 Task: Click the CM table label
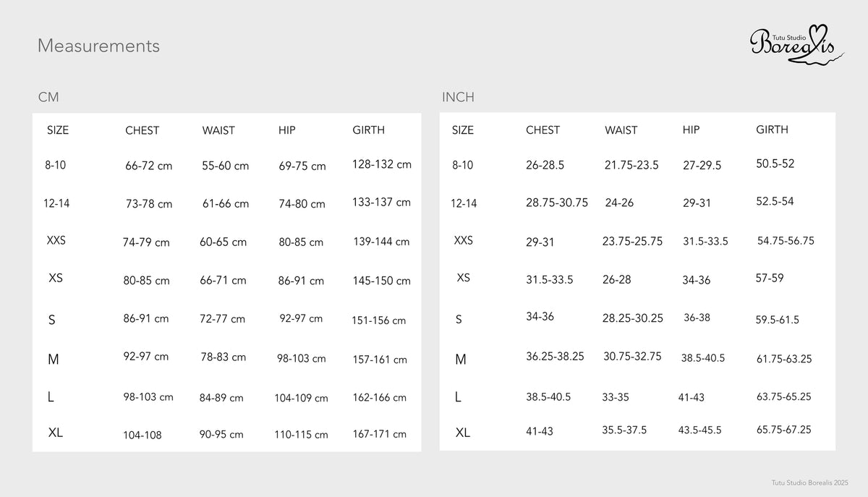point(48,98)
